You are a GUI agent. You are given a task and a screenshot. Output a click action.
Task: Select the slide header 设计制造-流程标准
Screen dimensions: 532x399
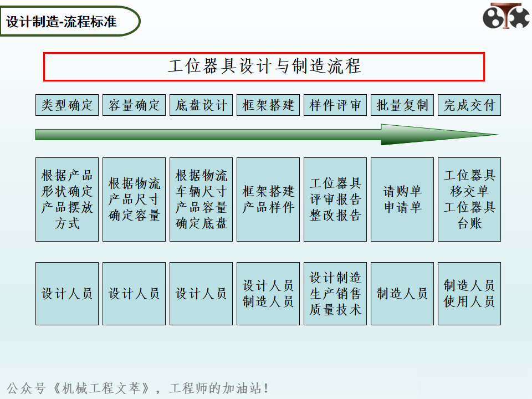[70, 22]
